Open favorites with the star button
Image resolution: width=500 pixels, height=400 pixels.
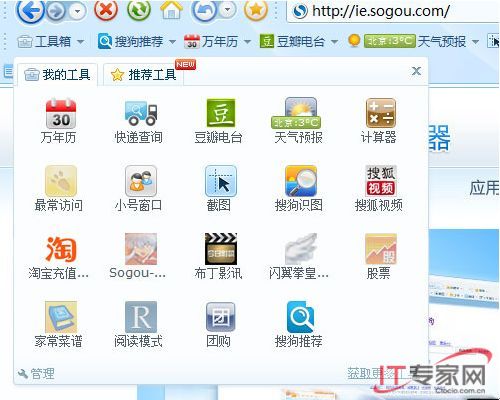coord(255,10)
